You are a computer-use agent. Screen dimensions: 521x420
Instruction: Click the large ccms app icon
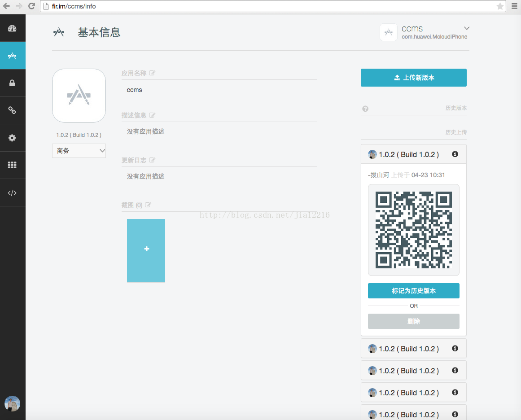tap(79, 96)
